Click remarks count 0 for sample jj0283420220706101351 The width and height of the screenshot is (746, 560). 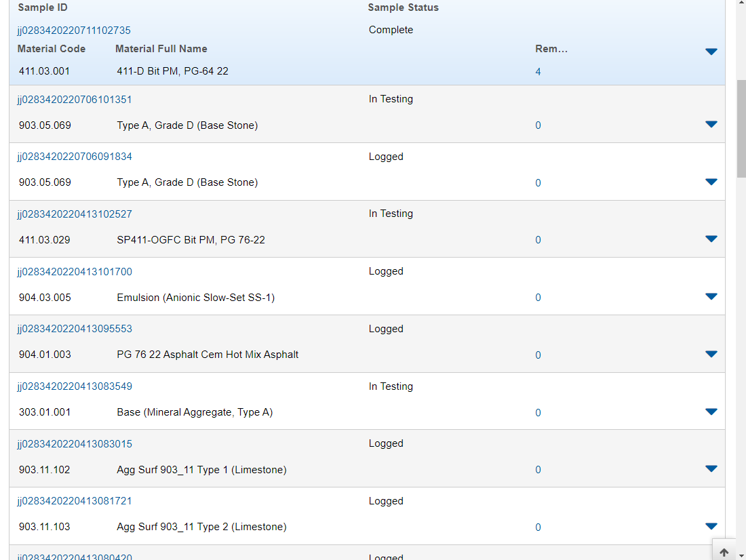click(538, 125)
